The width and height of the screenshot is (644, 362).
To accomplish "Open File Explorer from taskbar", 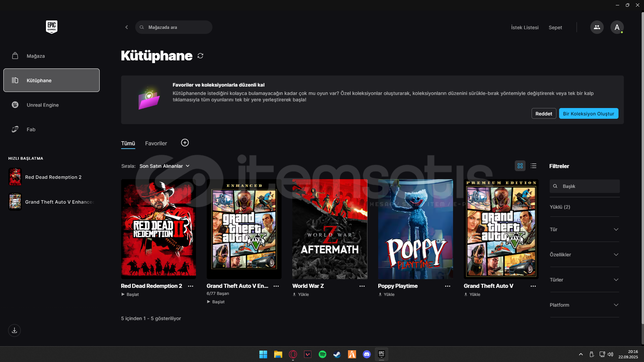I will point(278,354).
